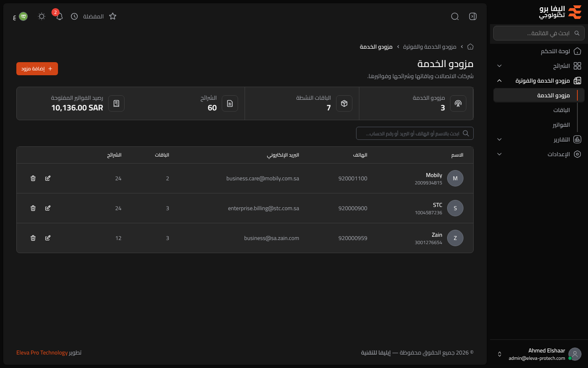This screenshot has height=368, width=588.
Task: Open the Eleva Pro Technology footer link
Action: pyautogui.click(x=42, y=352)
